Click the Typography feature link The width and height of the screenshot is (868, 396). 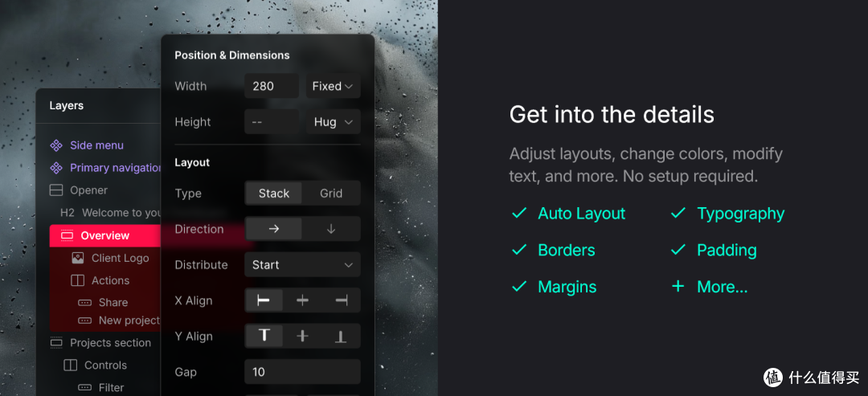point(741,214)
